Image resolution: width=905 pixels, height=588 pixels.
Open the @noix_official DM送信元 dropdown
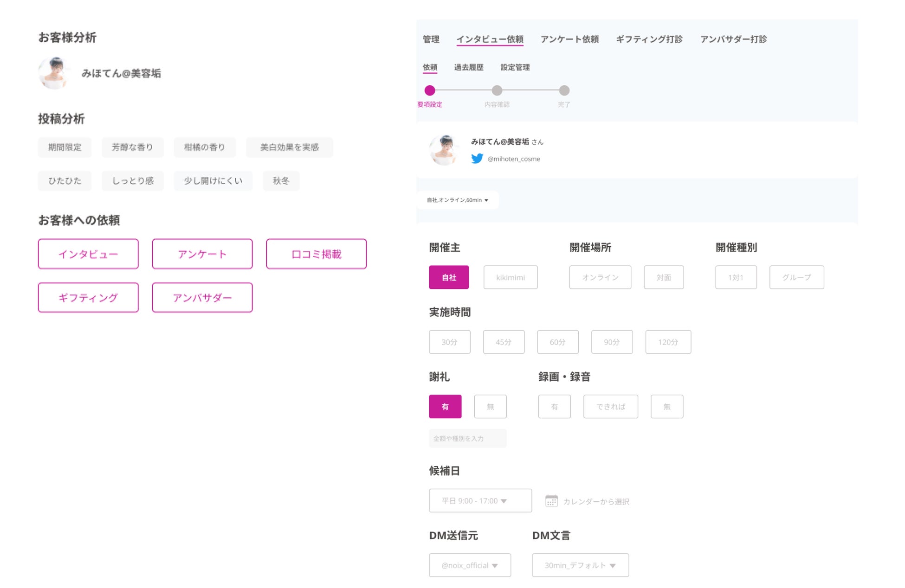coord(469,565)
